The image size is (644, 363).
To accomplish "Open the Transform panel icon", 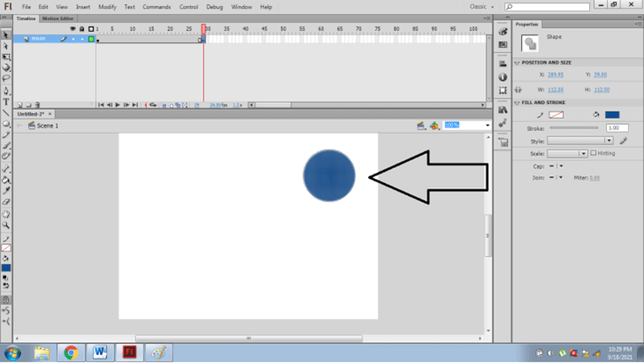I will pyautogui.click(x=502, y=90).
